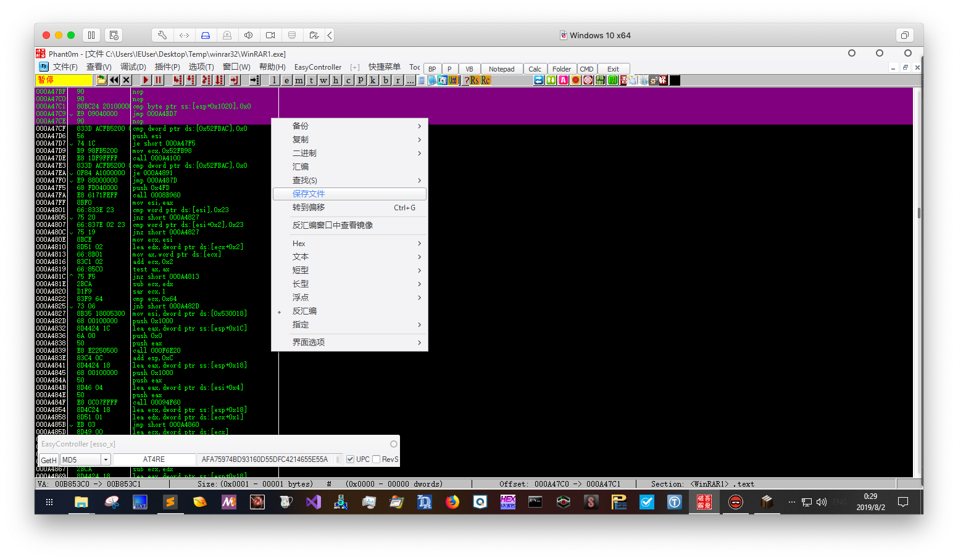Expand the 查找(S) search submenu
Viewport: 958px width, 560px height.
click(x=349, y=180)
